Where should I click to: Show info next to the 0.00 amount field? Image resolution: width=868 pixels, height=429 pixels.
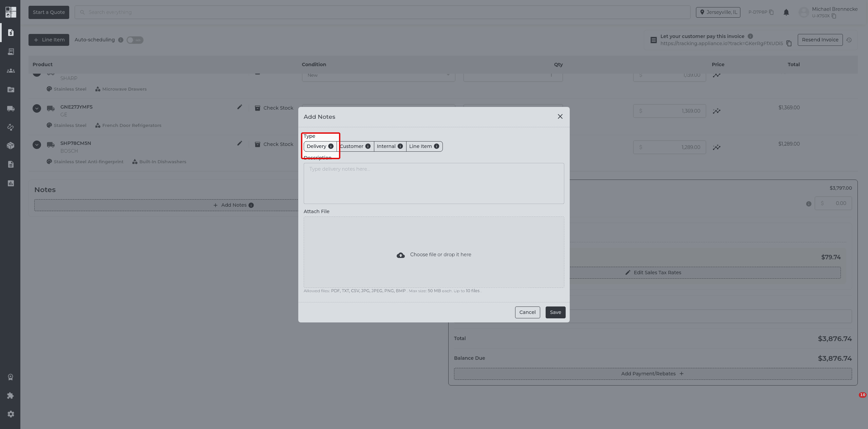(809, 204)
